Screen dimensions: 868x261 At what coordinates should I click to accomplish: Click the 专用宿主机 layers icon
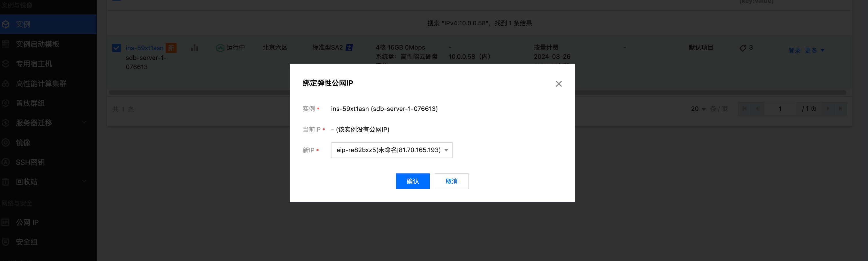point(5,64)
